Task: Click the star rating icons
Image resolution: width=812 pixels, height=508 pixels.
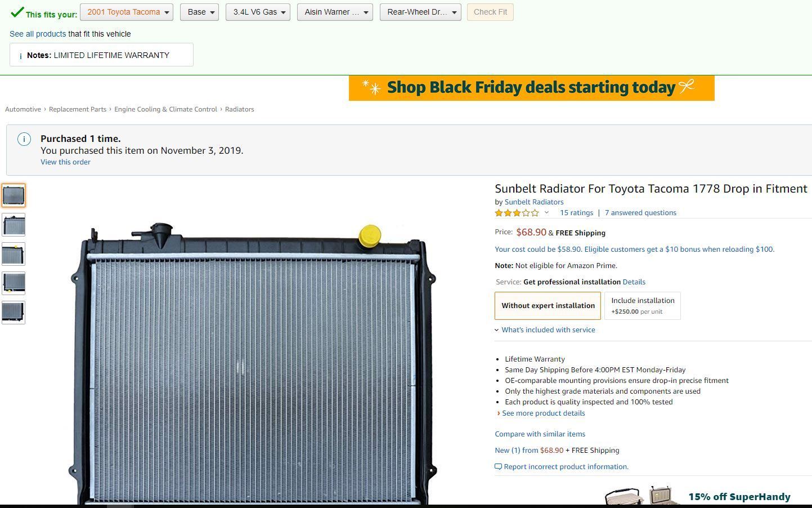Action: point(517,213)
